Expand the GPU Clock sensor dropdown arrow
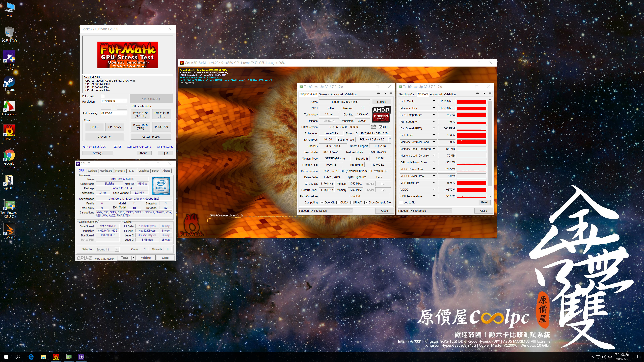644x362 pixels. pos(434,101)
